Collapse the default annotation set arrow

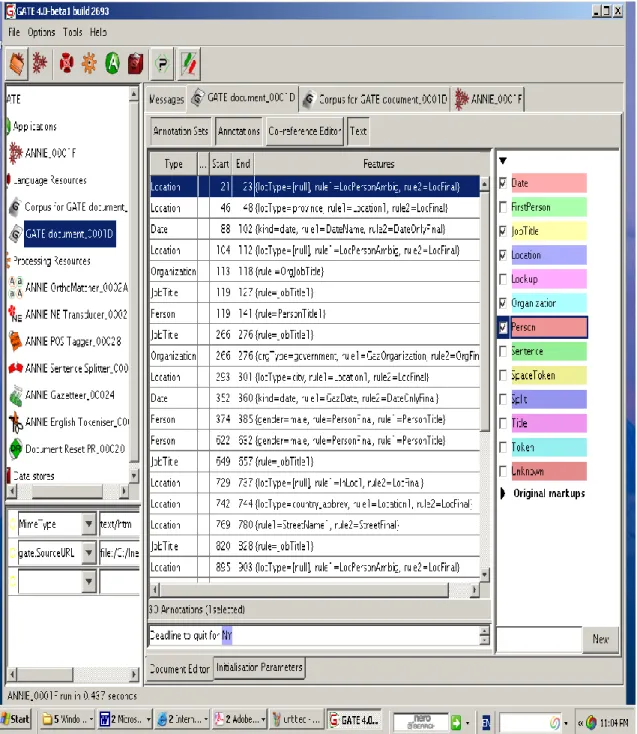tap(503, 161)
